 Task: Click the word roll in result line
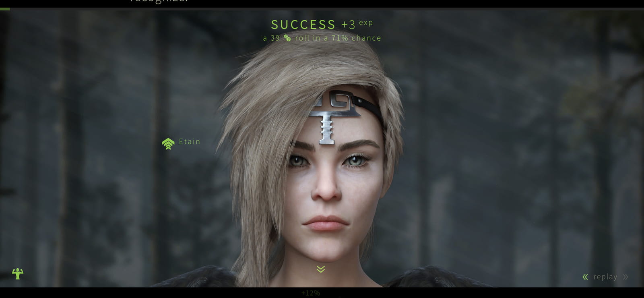pos(302,38)
